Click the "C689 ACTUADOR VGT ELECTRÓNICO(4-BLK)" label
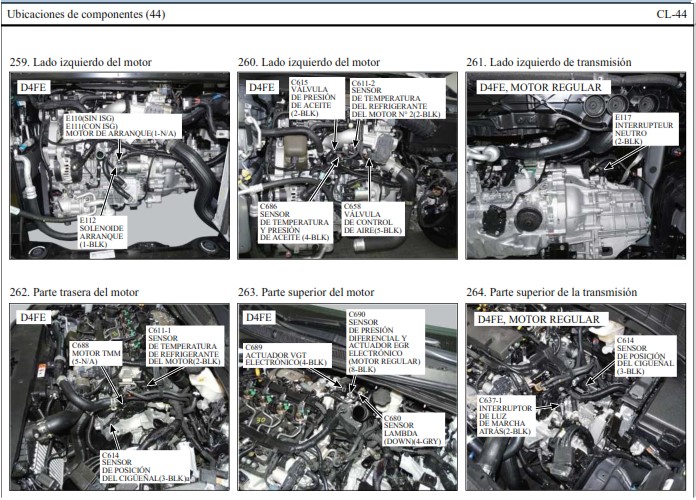 coord(287,355)
